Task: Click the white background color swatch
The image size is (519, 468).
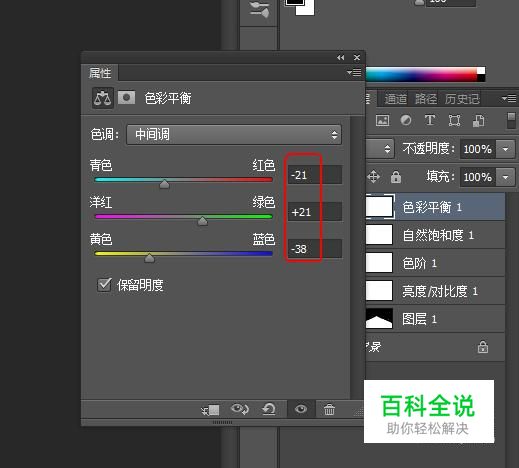Action: tap(306, 9)
